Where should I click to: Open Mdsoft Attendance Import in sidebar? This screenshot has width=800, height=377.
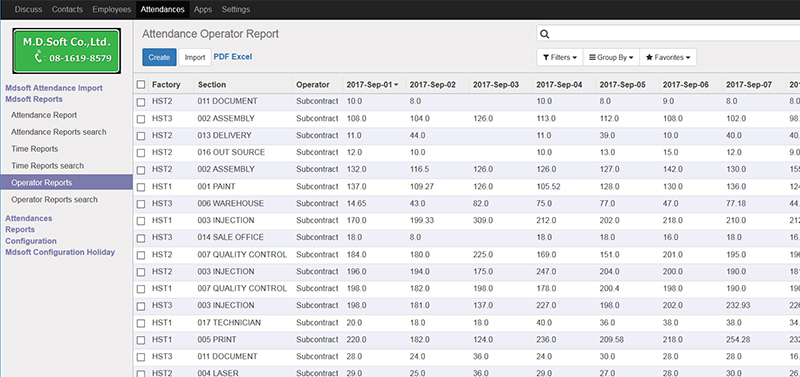pos(54,88)
